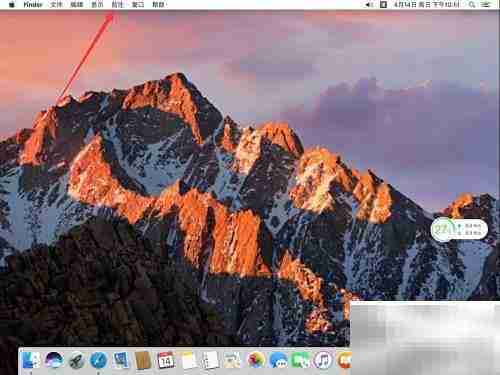Viewport: 500px width, 375px height.
Task: Open the green FaceTime app
Action: (300, 361)
